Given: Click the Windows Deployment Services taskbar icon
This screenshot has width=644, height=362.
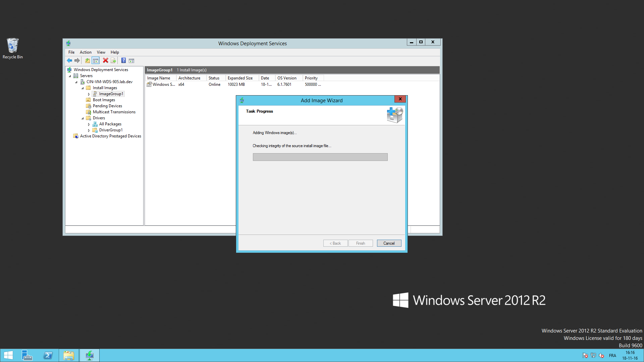Looking at the screenshot, I should (90, 355).
